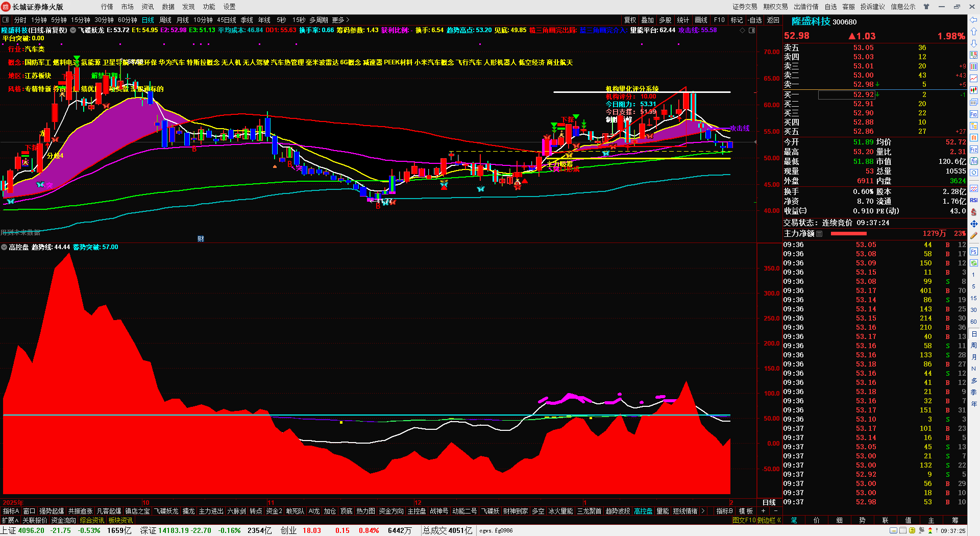This screenshot has height=536, width=980.
Task: Select the pencil drawing tool icon
Action: [x=974, y=235]
